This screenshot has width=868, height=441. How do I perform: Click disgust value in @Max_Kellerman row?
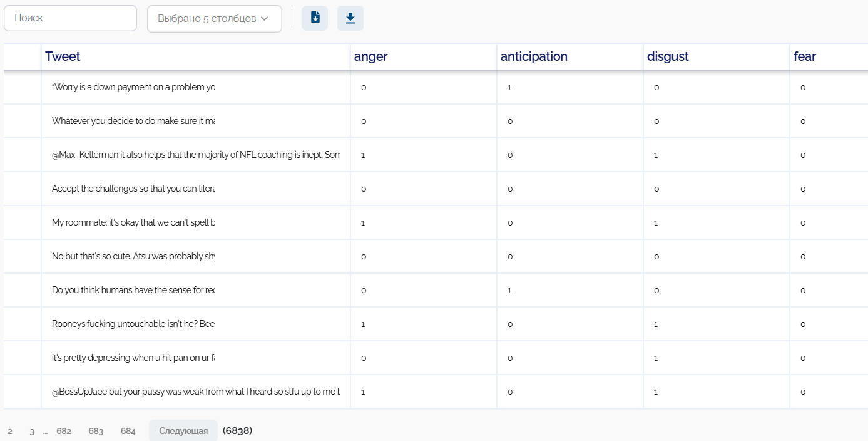656,155
